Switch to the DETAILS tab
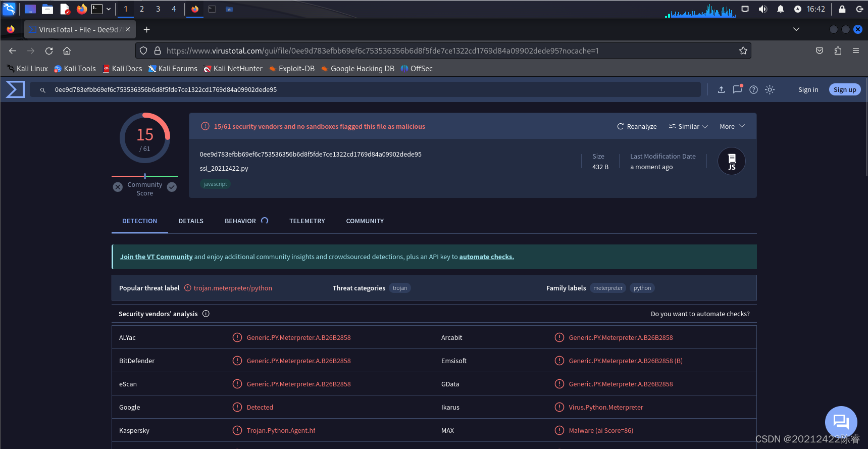 click(x=191, y=221)
